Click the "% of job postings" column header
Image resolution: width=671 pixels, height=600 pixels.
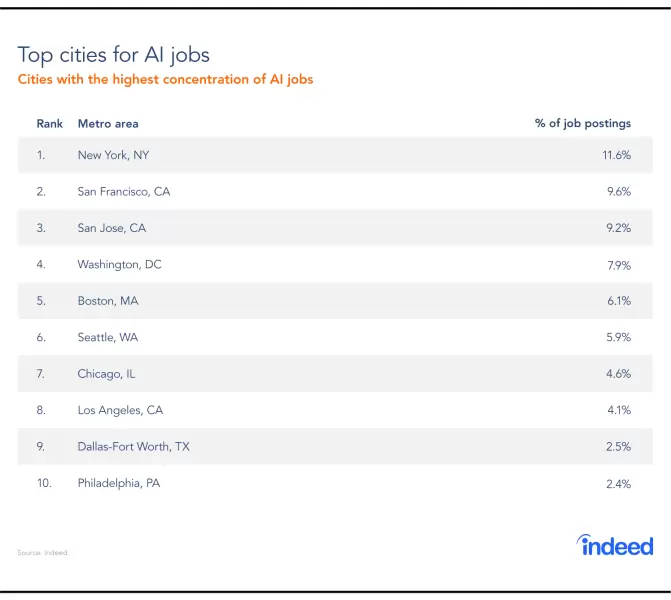(x=583, y=124)
